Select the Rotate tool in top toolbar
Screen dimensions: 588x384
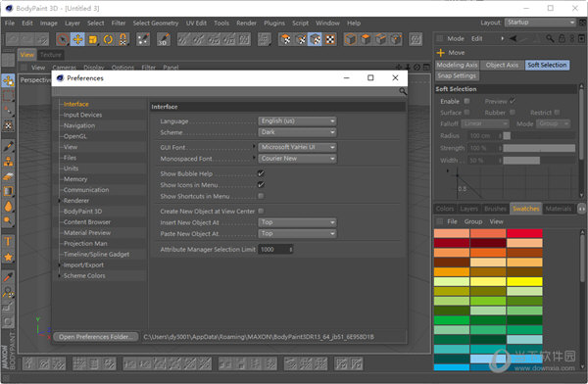pos(108,39)
